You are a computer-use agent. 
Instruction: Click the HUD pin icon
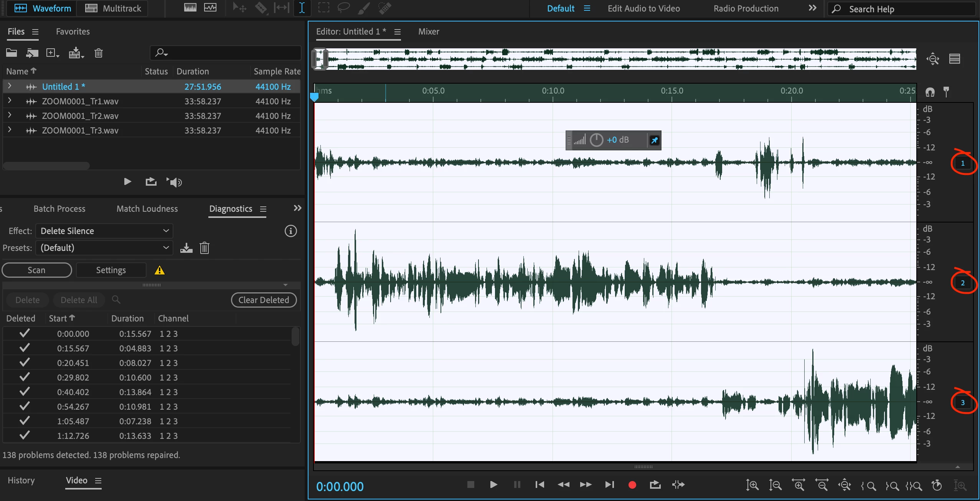[x=654, y=140]
